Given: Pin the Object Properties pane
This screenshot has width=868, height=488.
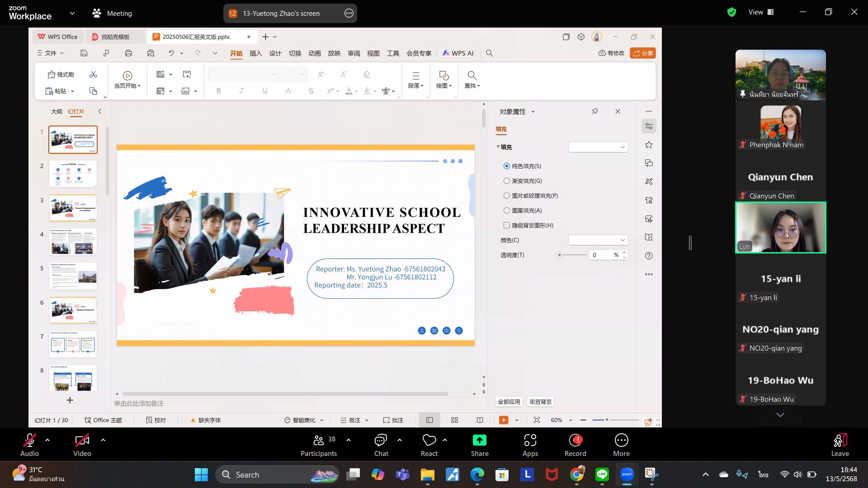Looking at the screenshot, I should (595, 111).
